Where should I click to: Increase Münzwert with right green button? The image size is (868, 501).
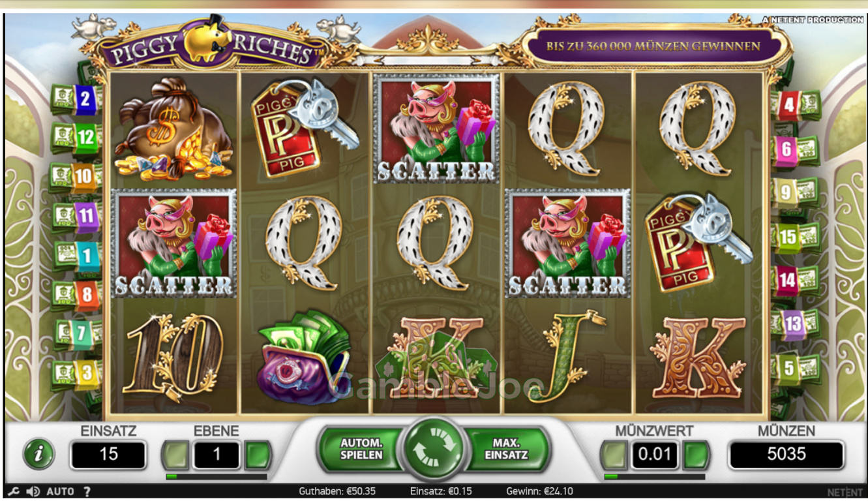tap(696, 455)
